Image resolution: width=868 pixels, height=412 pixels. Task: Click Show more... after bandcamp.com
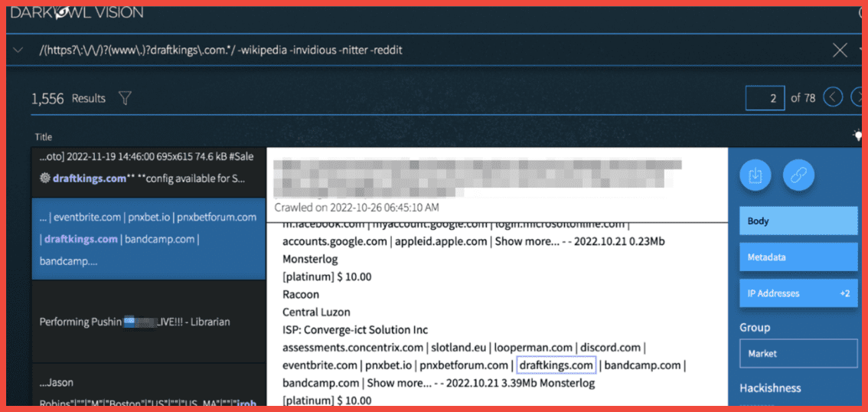399,383
